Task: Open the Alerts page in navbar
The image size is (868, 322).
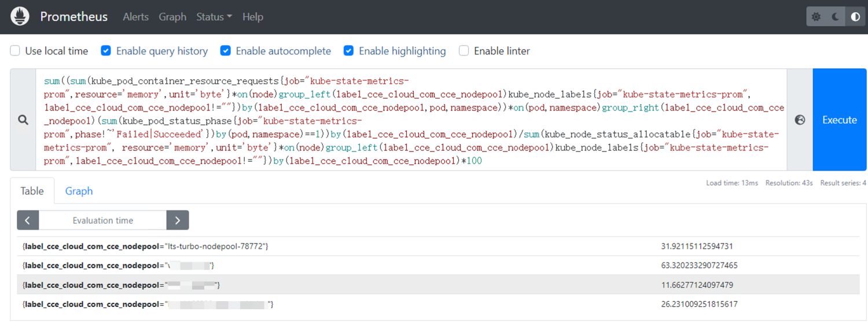Action: pos(135,17)
